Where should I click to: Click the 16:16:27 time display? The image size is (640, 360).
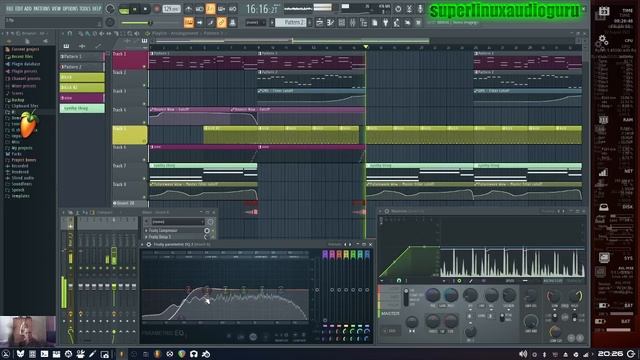click(x=262, y=9)
